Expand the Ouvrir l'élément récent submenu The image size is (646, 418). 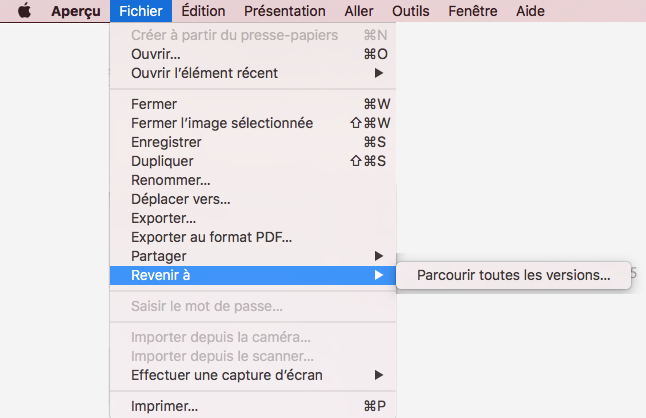coord(204,73)
